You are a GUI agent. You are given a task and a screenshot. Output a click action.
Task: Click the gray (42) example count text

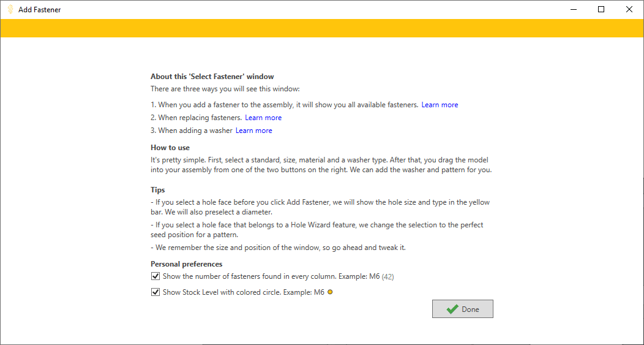pyautogui.click(x=388, y=277)
